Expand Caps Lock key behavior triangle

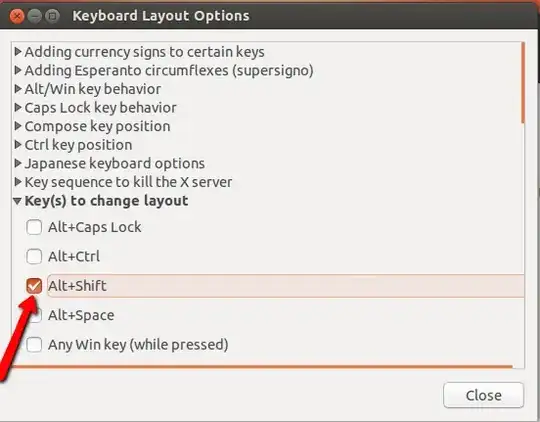pyautogui.click(x=18, y=108)
